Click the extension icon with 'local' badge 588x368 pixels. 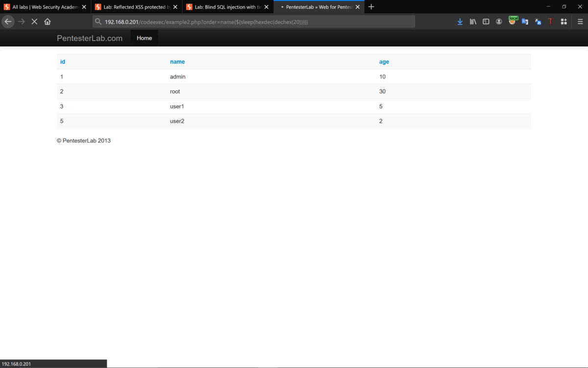point(513,21)
